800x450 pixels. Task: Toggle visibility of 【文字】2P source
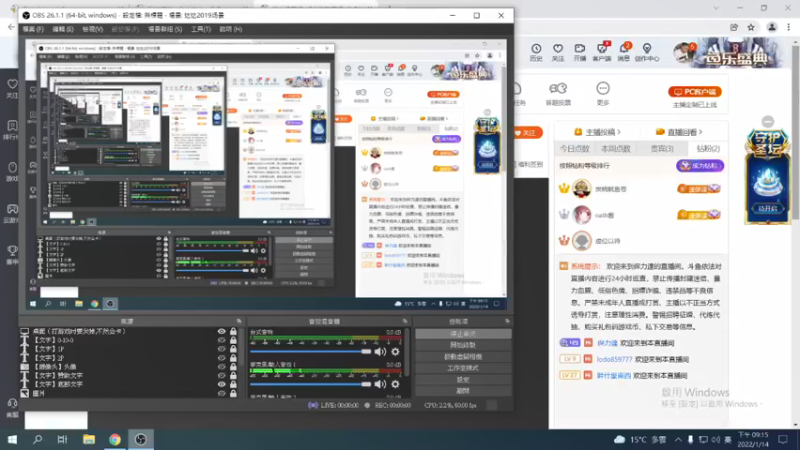click(221, 358)
